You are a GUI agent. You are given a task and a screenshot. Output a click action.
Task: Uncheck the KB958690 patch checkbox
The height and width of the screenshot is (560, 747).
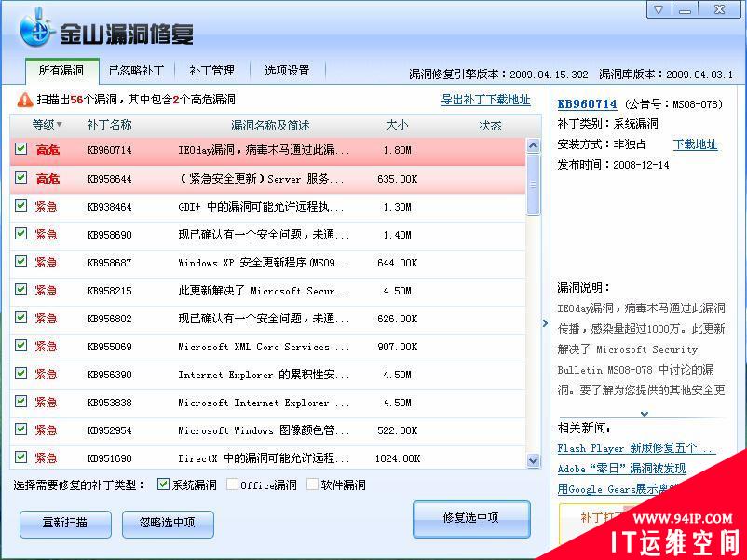(21, 234)
